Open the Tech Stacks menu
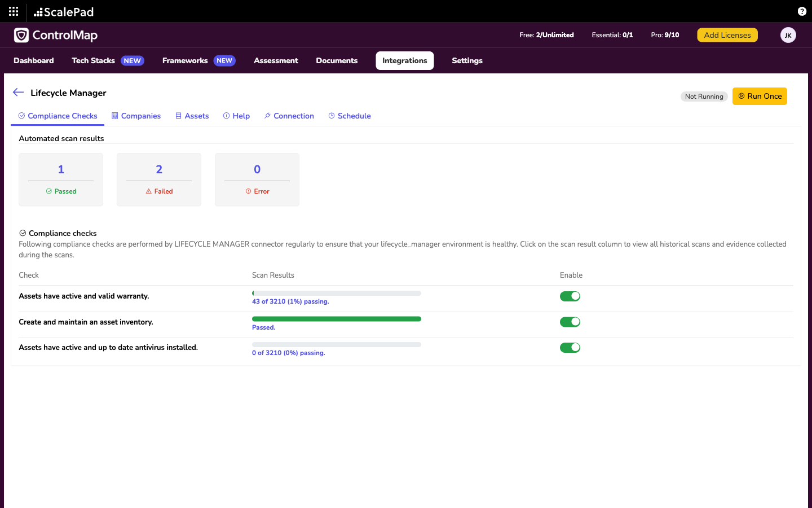The width and height of the screenshot is (812, 508). click(108, 60)
